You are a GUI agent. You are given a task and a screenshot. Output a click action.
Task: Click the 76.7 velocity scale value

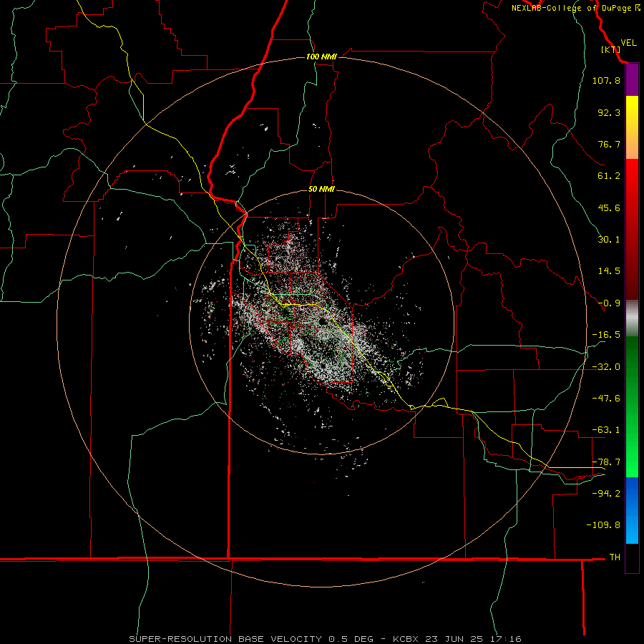(x=609, y=144)
